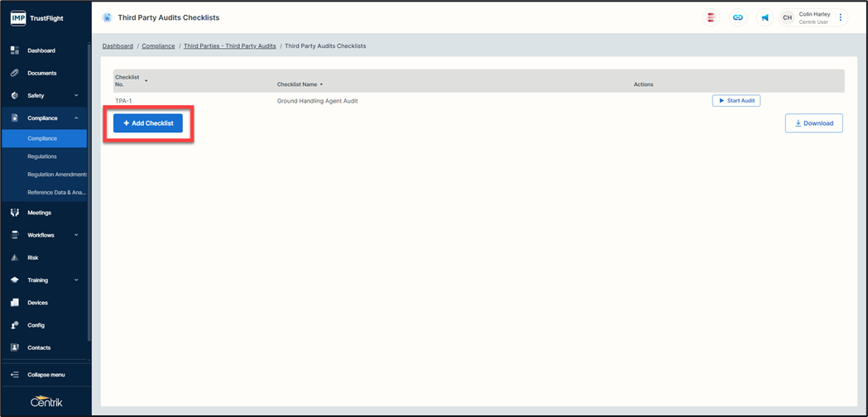Click the announcements megaphone icon
This screenshot has height=417, width=868.
(x=765, y=17)
